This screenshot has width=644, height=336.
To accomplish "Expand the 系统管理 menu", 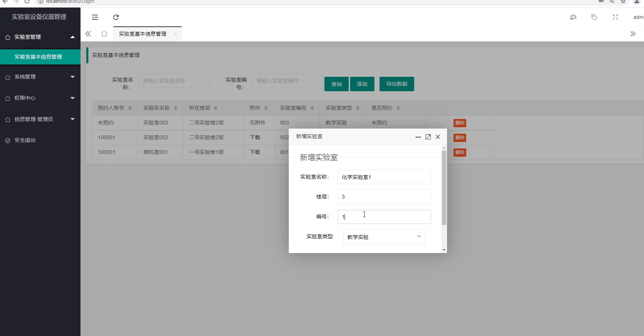I will pos(72,77).
